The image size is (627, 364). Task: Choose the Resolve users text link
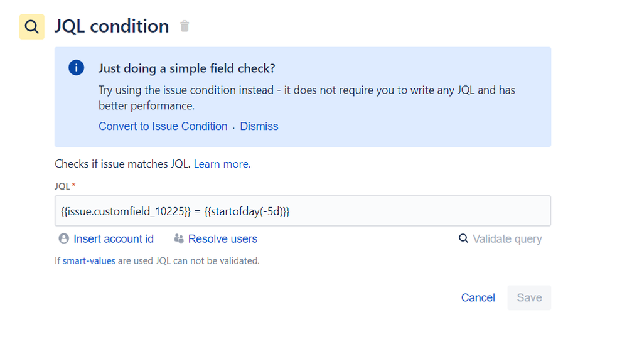tap(223, 239)
